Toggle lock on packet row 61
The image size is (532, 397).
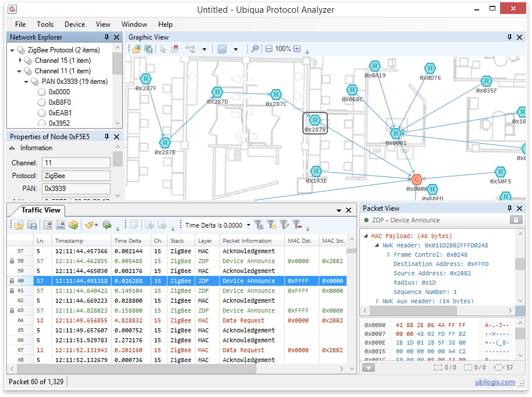(x=12, y=290)
